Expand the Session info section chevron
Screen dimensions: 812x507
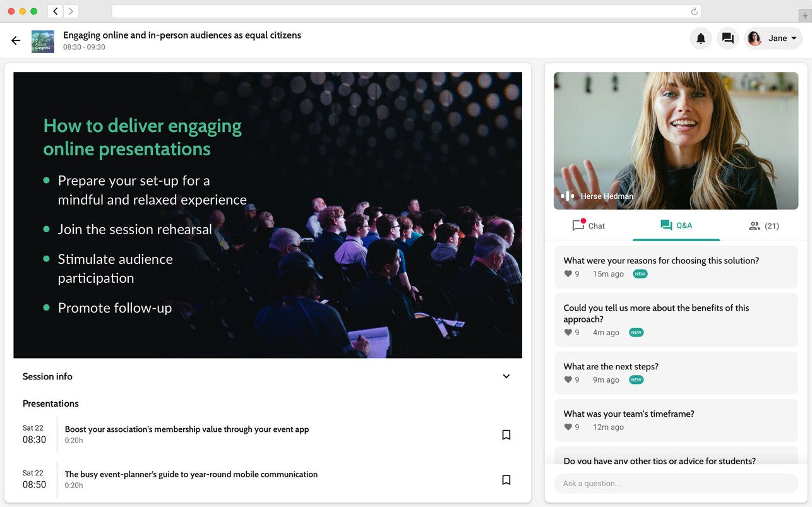[506, 376]
